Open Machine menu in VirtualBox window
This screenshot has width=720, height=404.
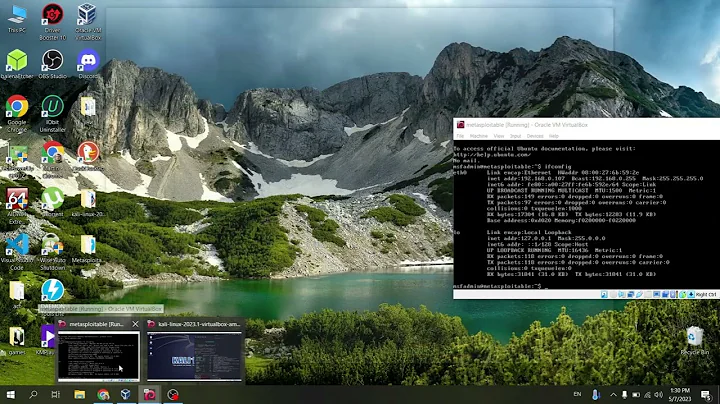coord(478,136)
